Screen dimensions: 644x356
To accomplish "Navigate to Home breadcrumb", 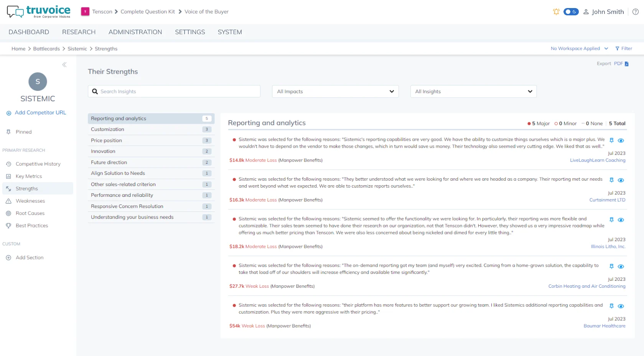I will tap(18, 49).
